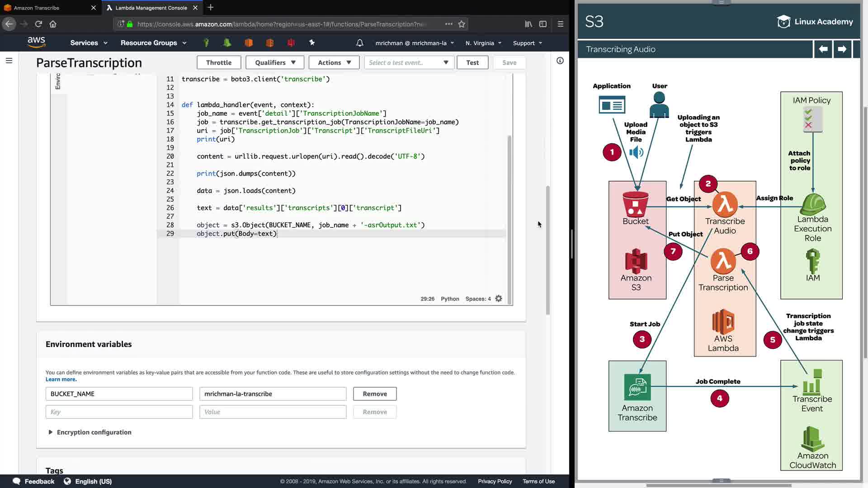Image resolution: width=868 pixels, height=488 pixels.
Task: Bookmark page with star icon
Action: click(462, 24)
